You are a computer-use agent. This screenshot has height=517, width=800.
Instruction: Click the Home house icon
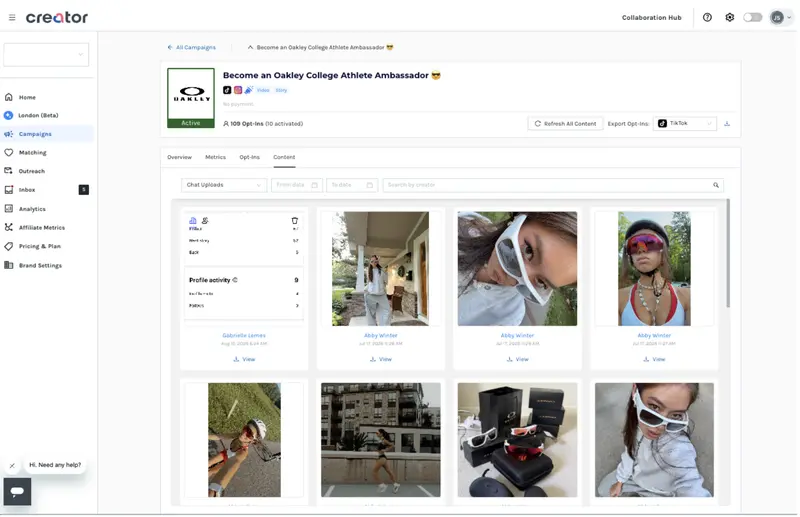point(9,97)
